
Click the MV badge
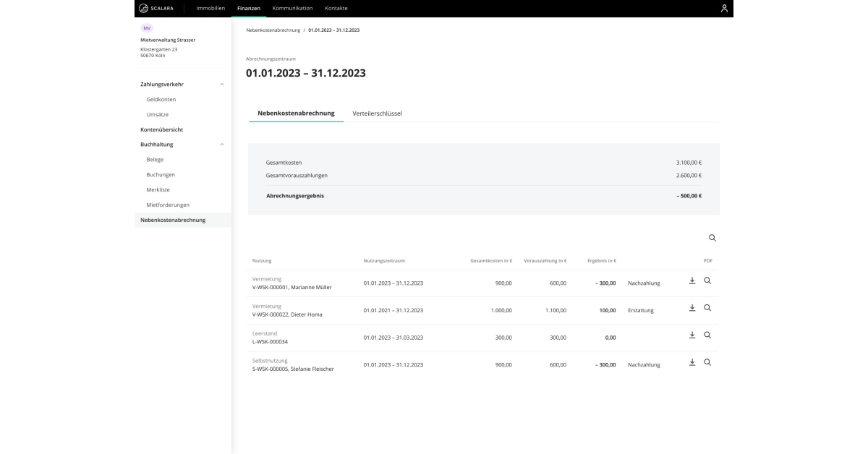[x=147, y=28]
